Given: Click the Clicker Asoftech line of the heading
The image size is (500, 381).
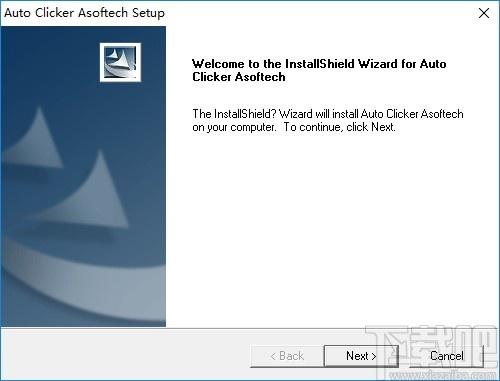Looking at the screenshot, I should pos(239,77).
